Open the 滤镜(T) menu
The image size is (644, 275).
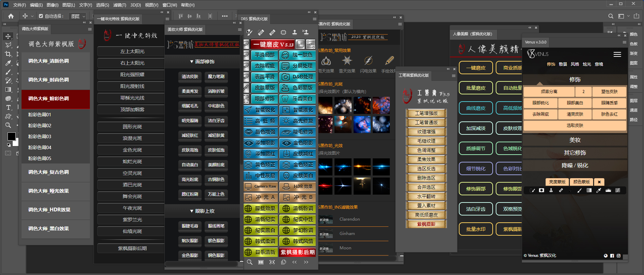coord(120,5)
